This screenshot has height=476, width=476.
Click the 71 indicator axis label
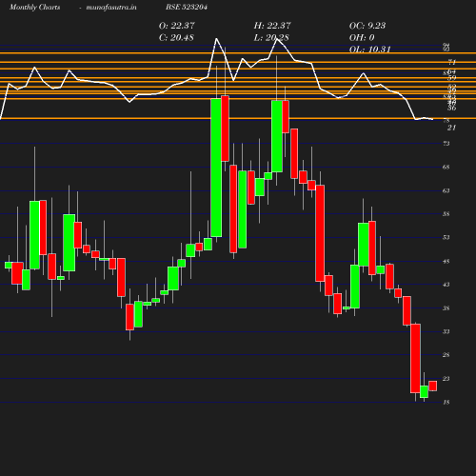pyautogui.click(x=452, y=62)
